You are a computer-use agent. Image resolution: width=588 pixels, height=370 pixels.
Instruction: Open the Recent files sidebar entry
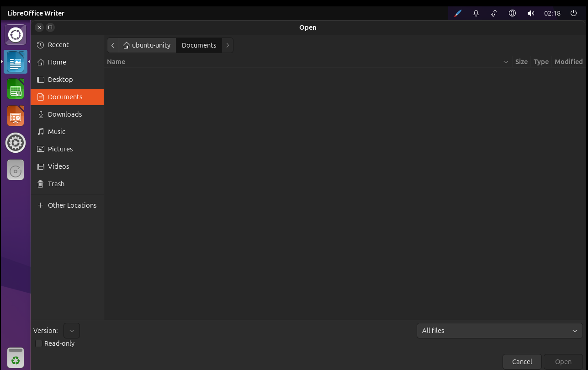(67, 45)
